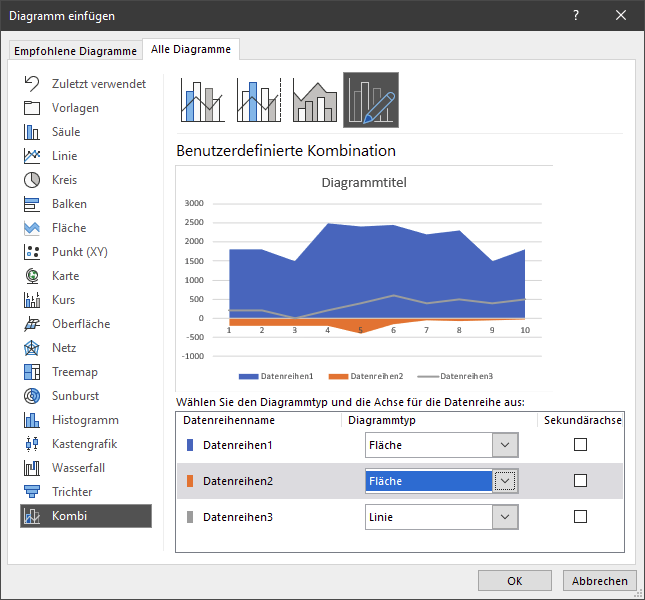Pick the Sunburst chart icon

pos(32,396)
